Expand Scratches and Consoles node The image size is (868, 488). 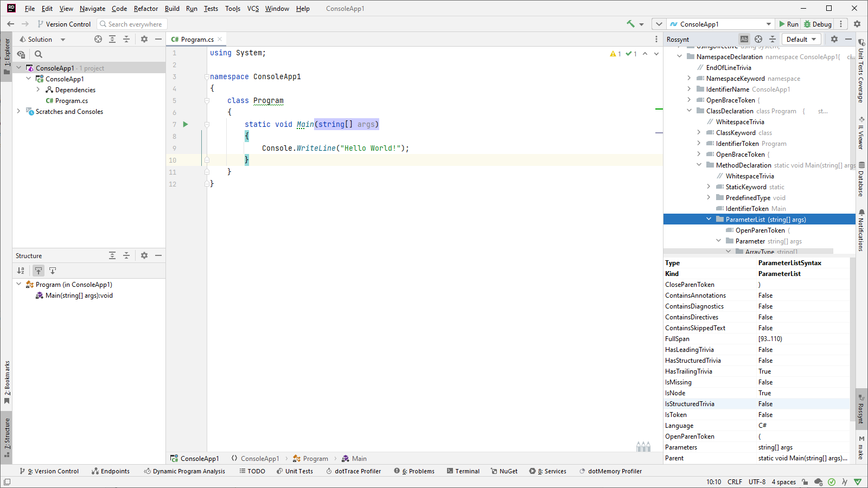18,111
